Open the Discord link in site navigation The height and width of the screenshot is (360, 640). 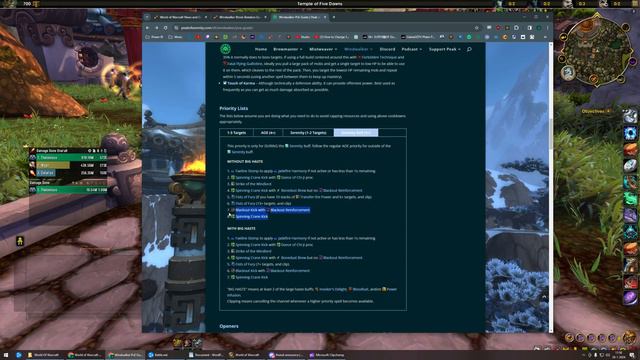coord(387,49)
